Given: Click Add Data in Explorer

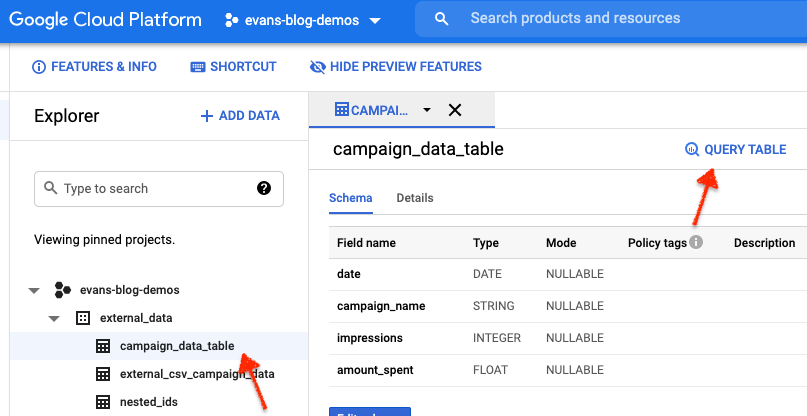Looking at the screenshot, I should coord(240,116).
